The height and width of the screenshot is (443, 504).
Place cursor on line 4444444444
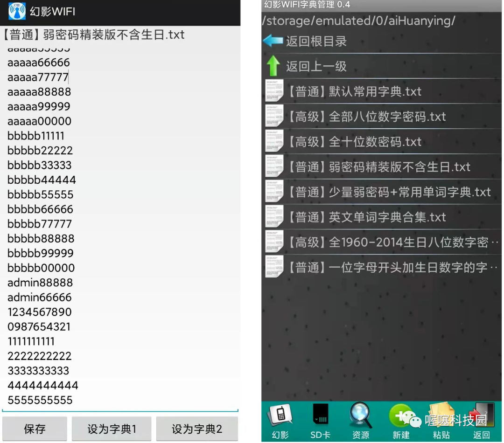point(43,385)
